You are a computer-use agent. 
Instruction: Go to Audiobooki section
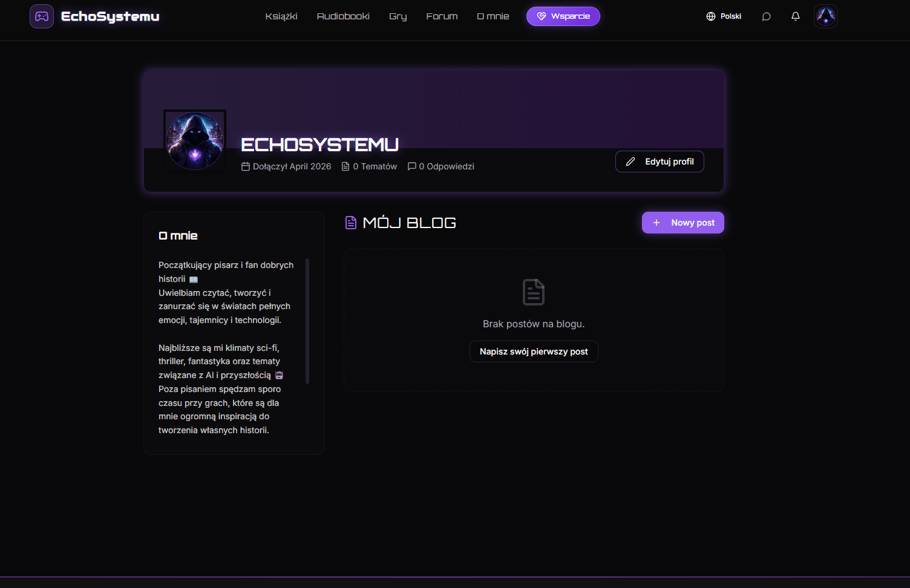[x=343, y=16]
